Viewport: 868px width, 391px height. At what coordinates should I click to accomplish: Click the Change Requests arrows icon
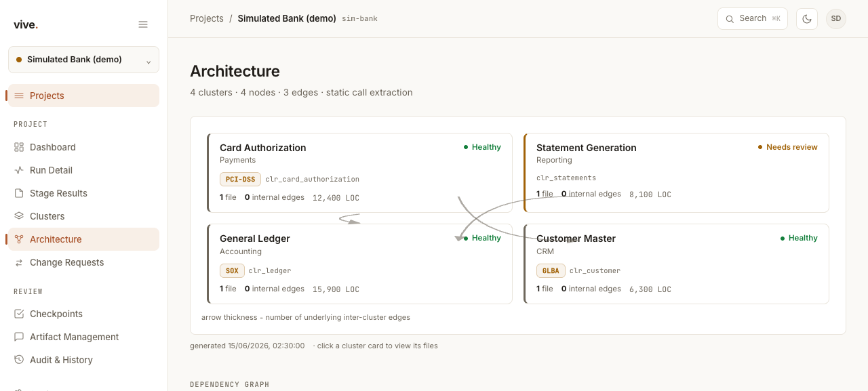[x=19, y=262]
